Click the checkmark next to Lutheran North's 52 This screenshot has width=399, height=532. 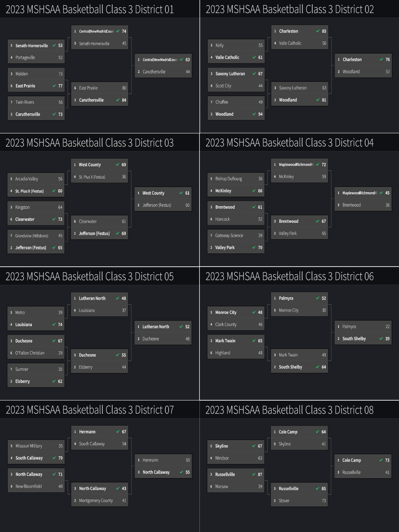pyautogui.click(x=181, y=327)
